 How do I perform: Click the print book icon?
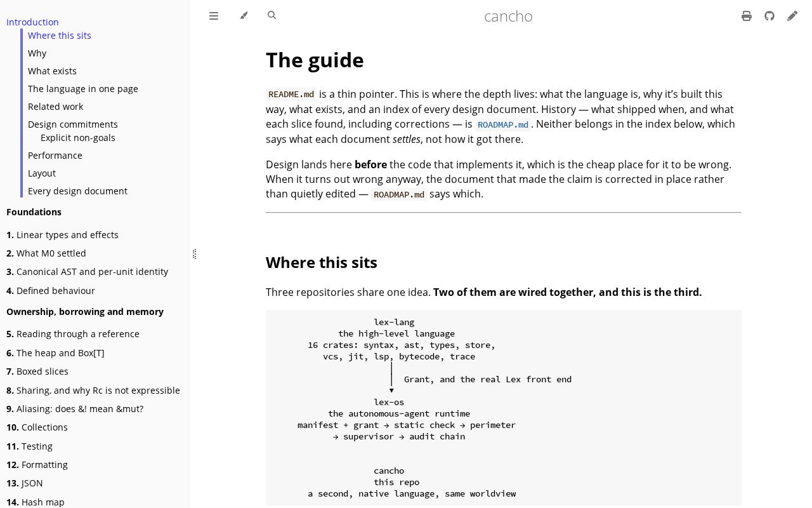(x=747, y=16)
